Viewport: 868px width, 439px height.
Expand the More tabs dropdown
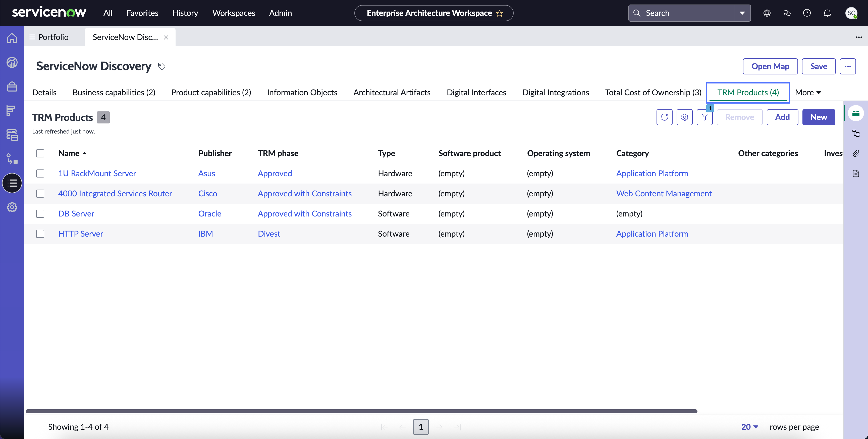[x=808, y=93]
